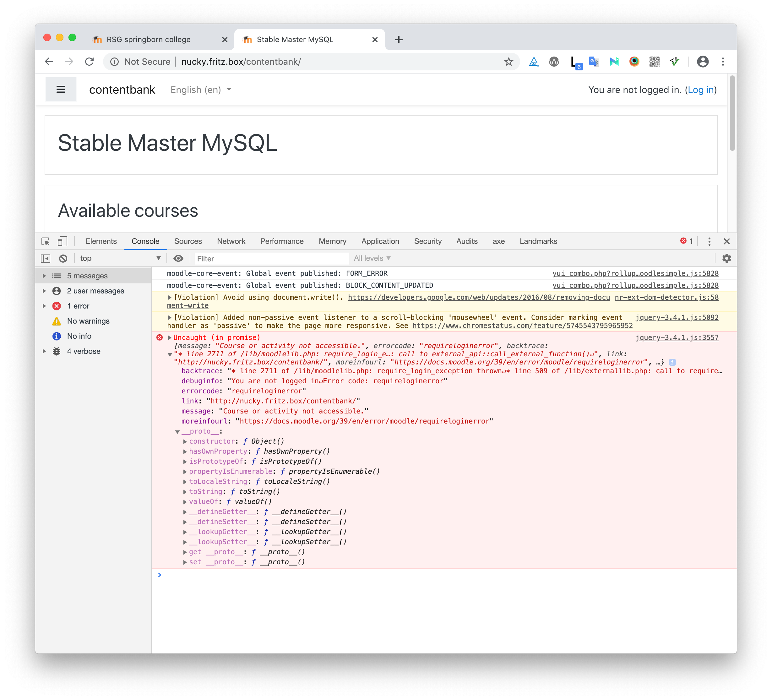The width and height of the screenshot is (772, 700).
Task: Open the Not Secure site info icon
Action: pos(114,62)
